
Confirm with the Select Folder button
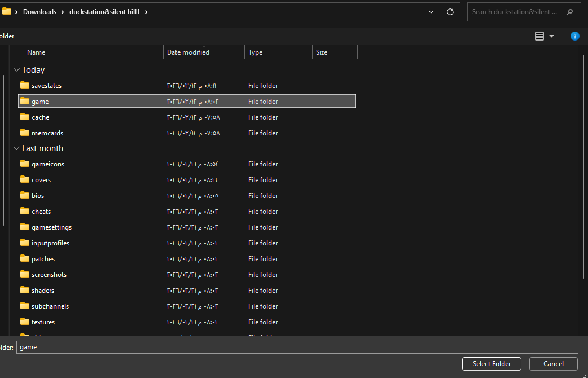492,364
